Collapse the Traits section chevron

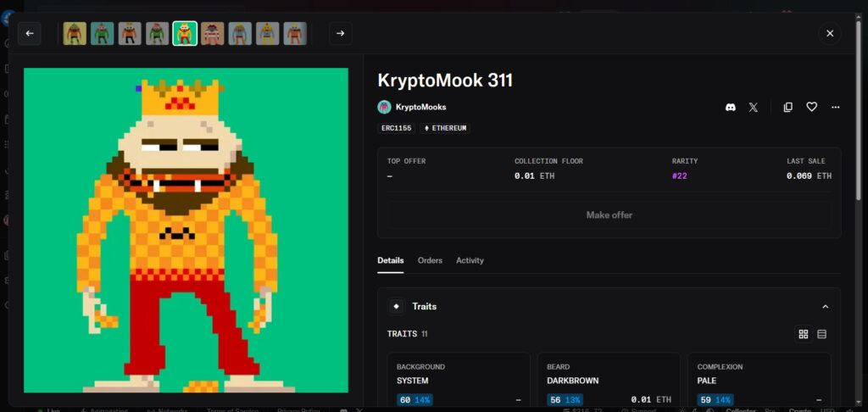(x=825, y=306)
